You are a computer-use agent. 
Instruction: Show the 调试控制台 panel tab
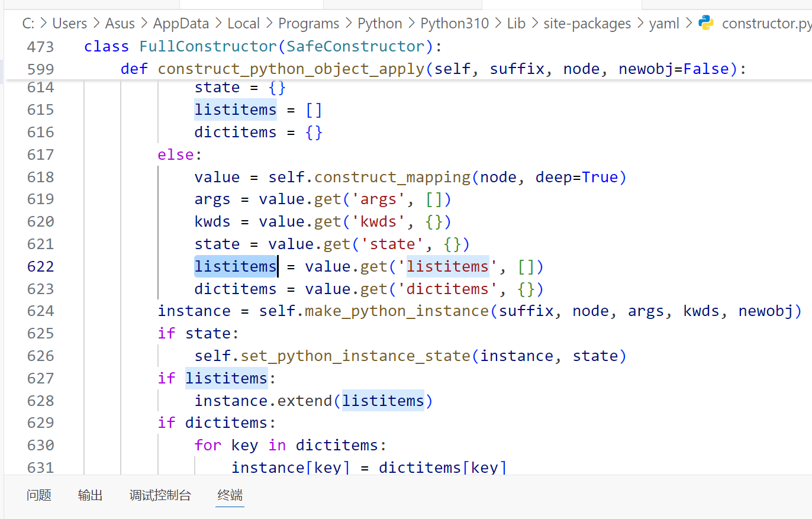point(160,495)
